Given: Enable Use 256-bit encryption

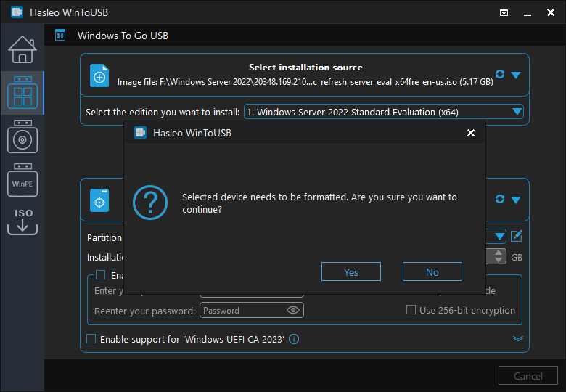Looking at the screenshot, I should pyautogui.click(x=411, y=310).
